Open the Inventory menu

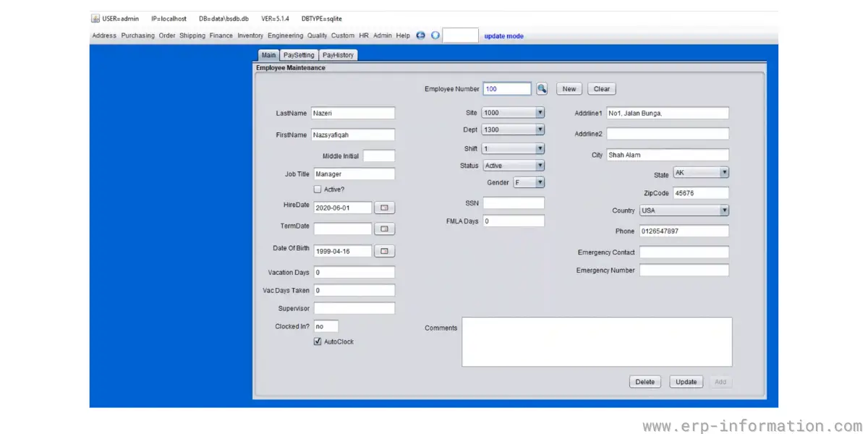[250, 35]
